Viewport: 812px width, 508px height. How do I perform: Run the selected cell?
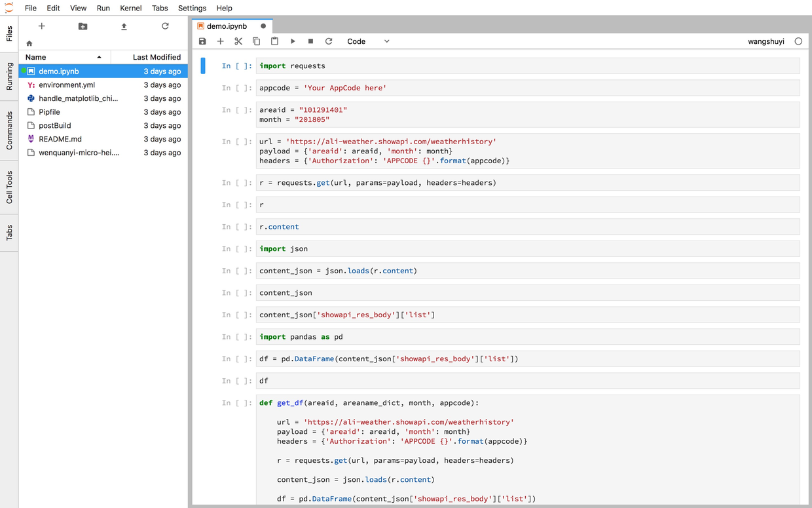tap(293, 41)
